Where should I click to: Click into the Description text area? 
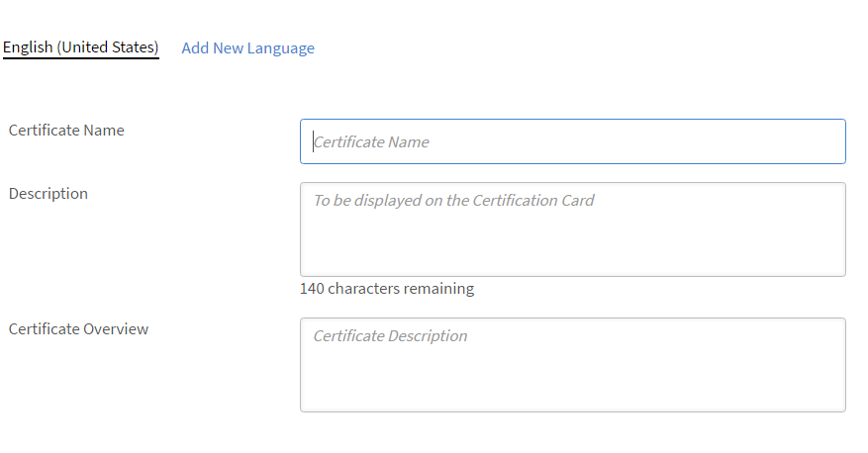click(x=573, y=229)
